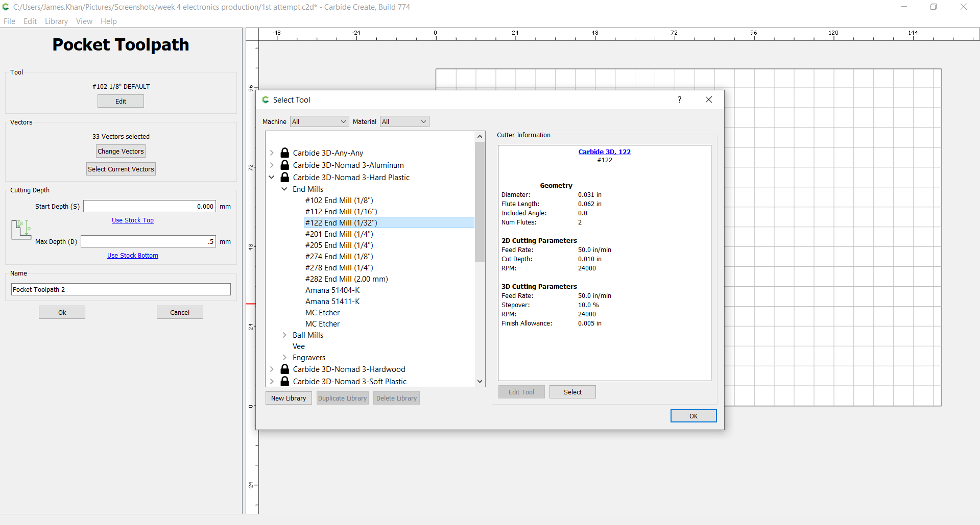Click the Ok button in Pocket Toolpath panel
Image resolution: width=980 pixels, height=525 pixels.
[62, 312]
